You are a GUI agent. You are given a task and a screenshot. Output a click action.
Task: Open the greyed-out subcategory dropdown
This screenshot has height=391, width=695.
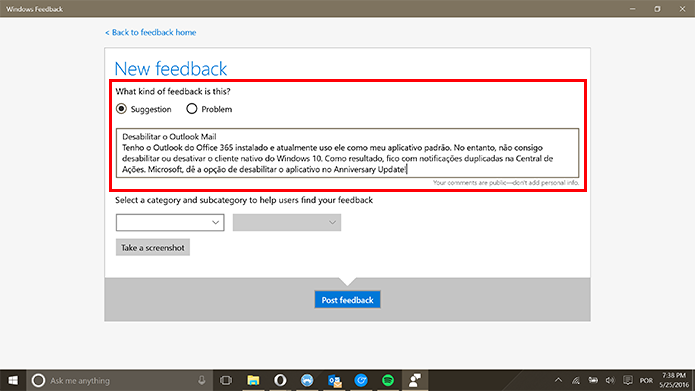point(287,223)
